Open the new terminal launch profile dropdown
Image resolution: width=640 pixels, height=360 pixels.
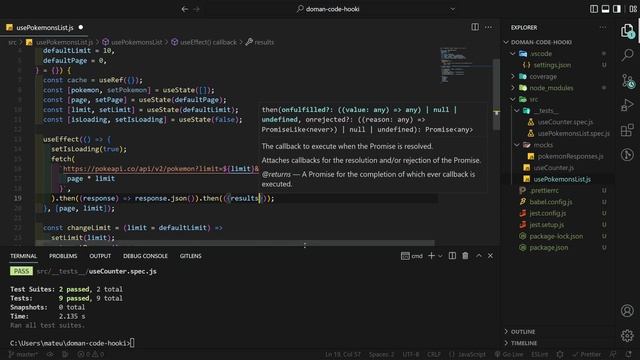440,256
